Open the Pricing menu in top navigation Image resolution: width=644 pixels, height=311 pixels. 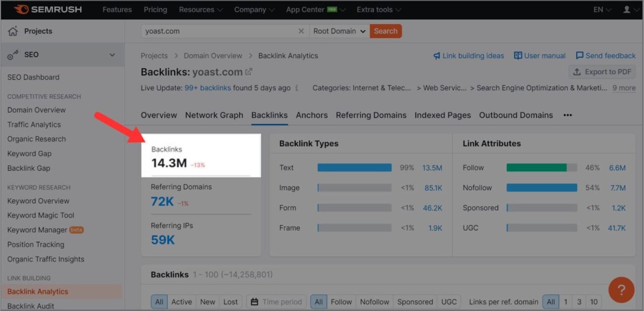[x=155, y=9]
